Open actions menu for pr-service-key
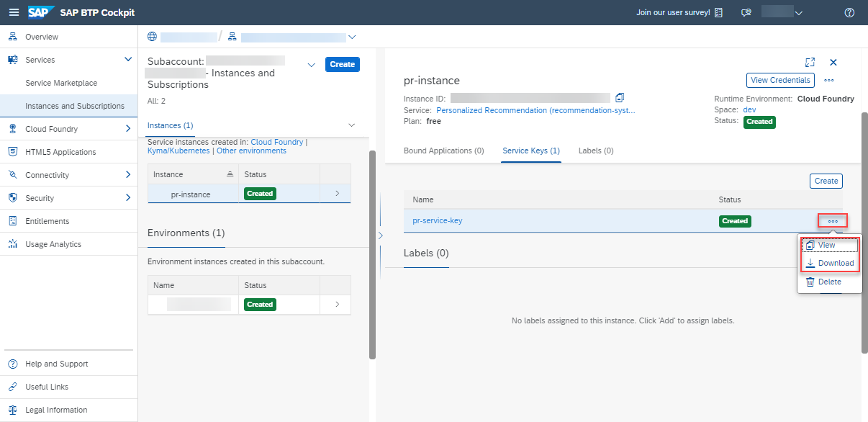The height and width of the screenshot is (422, 868). tap(833, 221)
